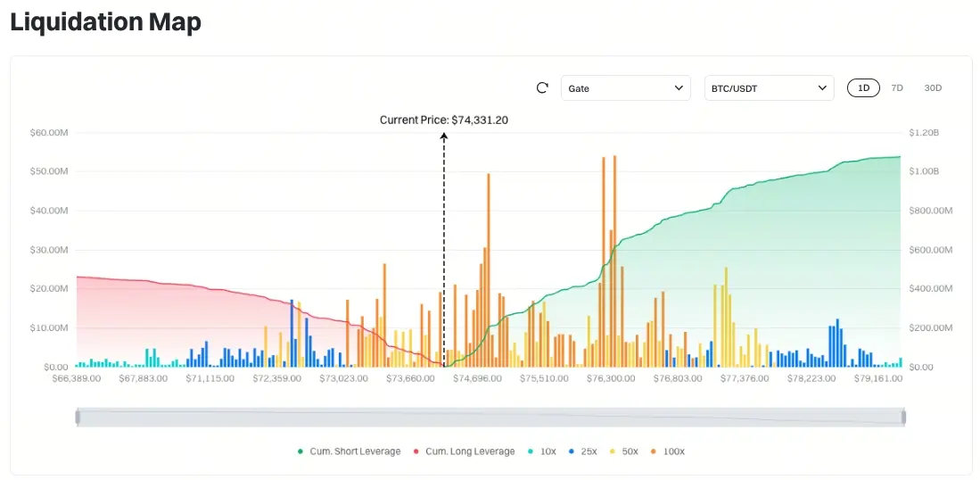Click the $600.00M right axis label
Screen dimensions: 980x480
coord(931,250)
